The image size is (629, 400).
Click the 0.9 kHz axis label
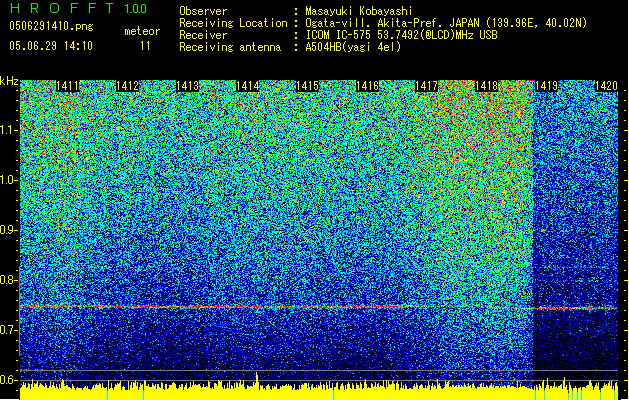9,230
